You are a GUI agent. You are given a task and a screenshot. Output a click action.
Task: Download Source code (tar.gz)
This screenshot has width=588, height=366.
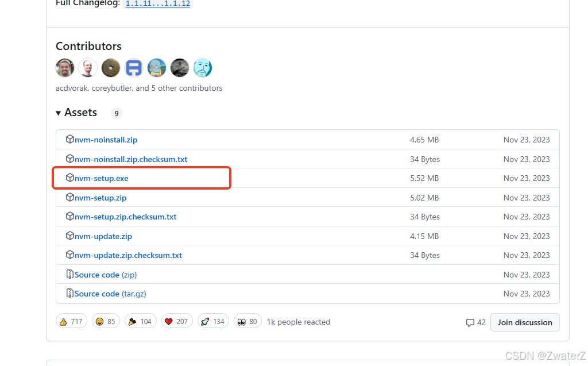click(110, 294)
